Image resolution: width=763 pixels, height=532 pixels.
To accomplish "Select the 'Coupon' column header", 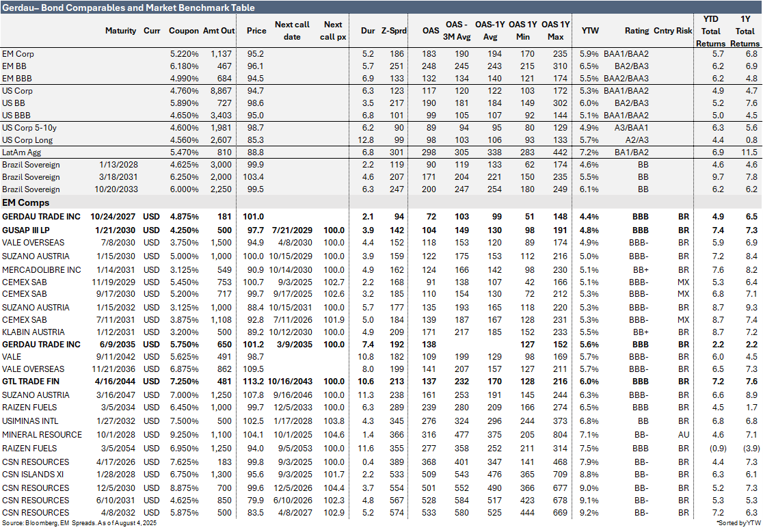I will tap(183, 31).
